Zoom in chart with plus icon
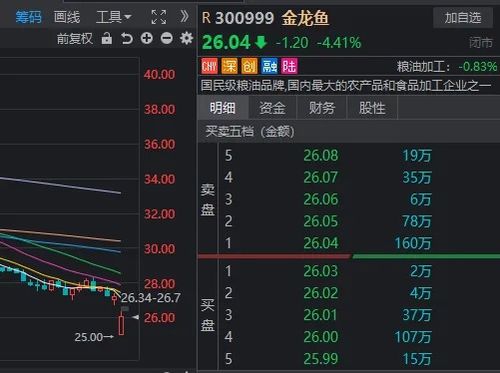Viewport: 500px width, 373px height. [x=147, y=38]
